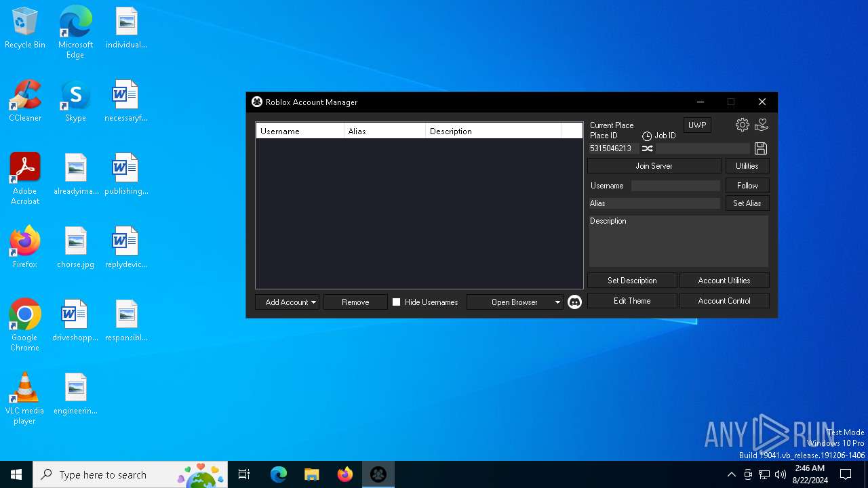Select the VLC media player desktop shortcut

click(x=25, y=399)
